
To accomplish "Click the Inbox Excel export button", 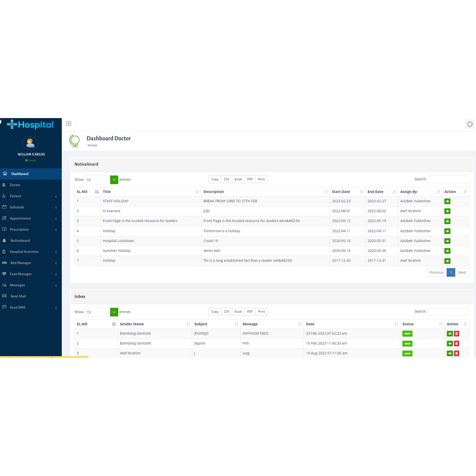I will tap(238, 312).
